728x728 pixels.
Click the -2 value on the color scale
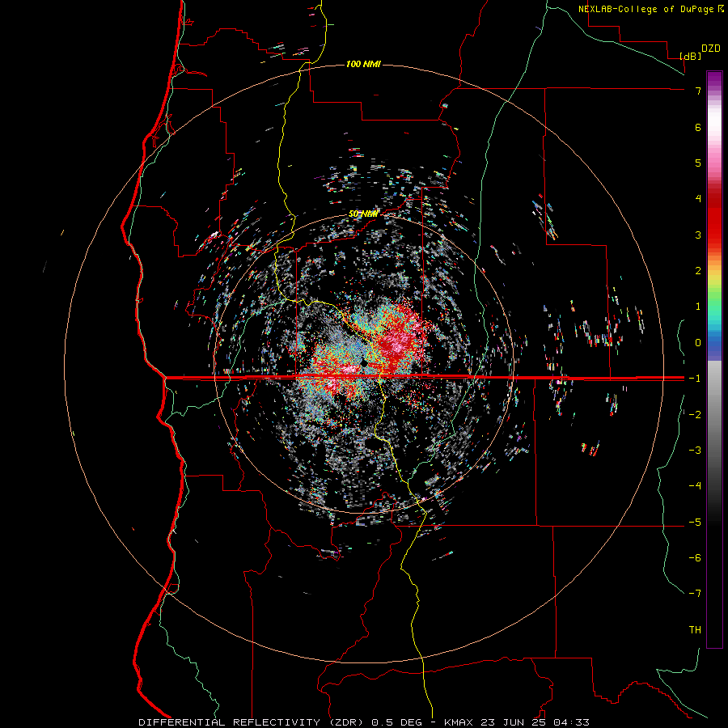695,415
